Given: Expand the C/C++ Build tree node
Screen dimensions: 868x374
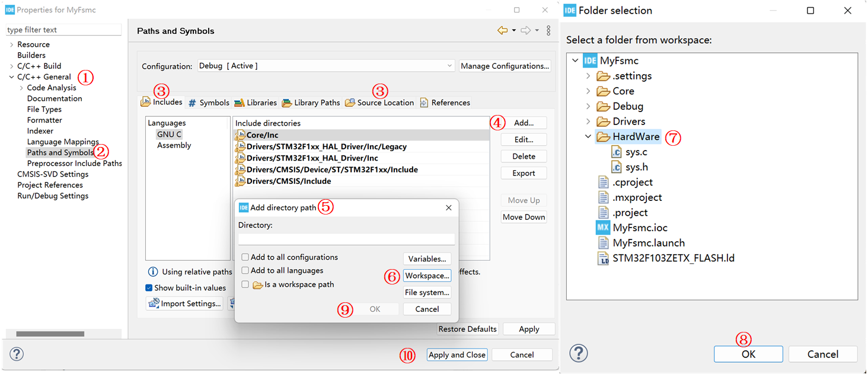Looking at the screenshot, I should point(11,66).
